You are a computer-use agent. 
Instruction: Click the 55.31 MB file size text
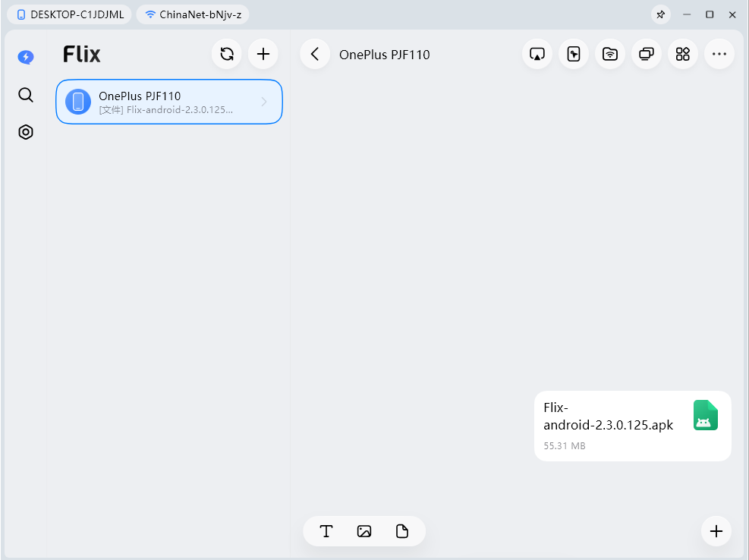[564, 446]
